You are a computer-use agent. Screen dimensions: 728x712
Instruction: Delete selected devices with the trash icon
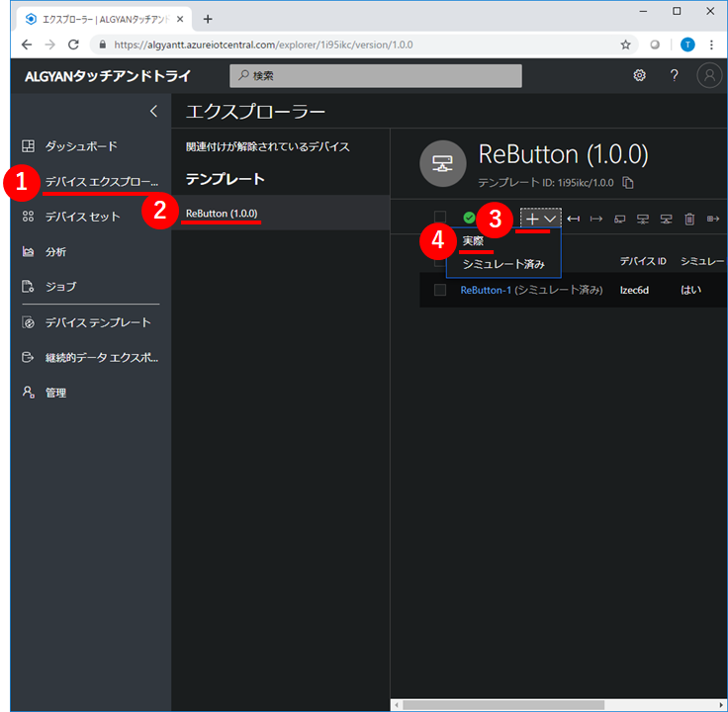(x=689, y=219)
